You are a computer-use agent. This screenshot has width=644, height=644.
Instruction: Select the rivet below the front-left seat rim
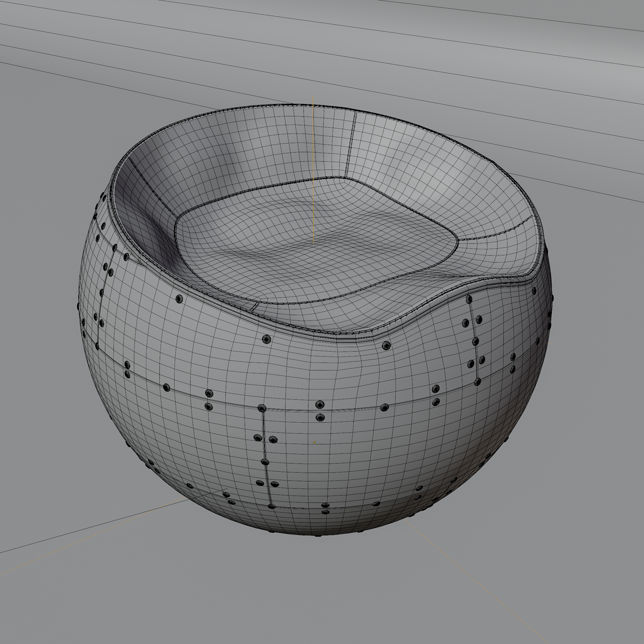(x=266, y=339)
